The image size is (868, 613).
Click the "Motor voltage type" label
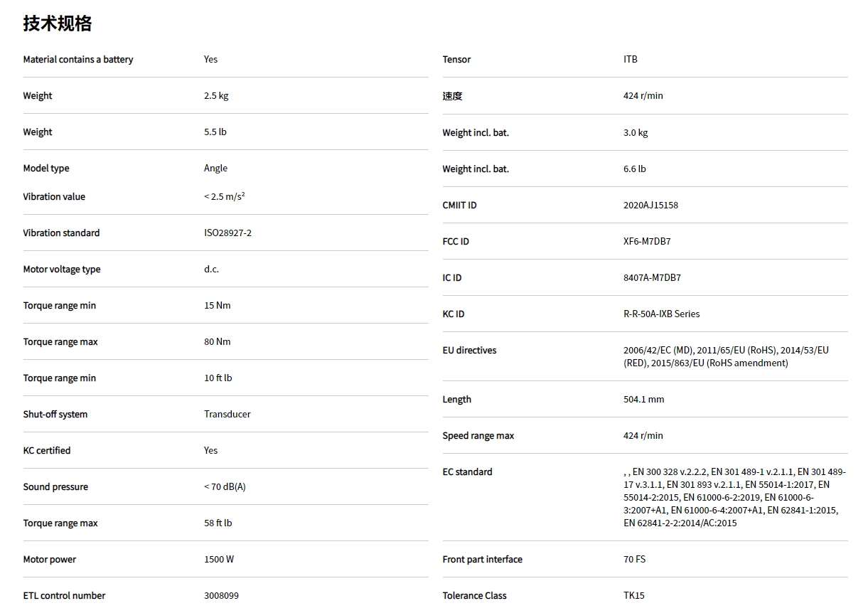pos(62,270)
